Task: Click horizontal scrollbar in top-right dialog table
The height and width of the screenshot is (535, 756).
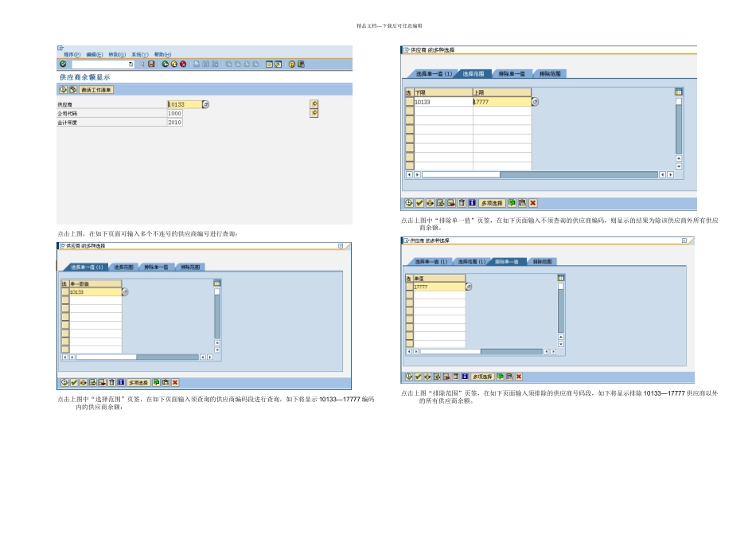Action: click(x=540, y=174)
